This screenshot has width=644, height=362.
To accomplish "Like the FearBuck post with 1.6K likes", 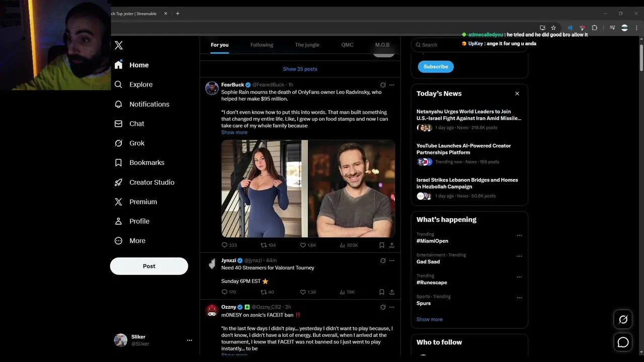I will pyautogui.click(x=308, y=245).
